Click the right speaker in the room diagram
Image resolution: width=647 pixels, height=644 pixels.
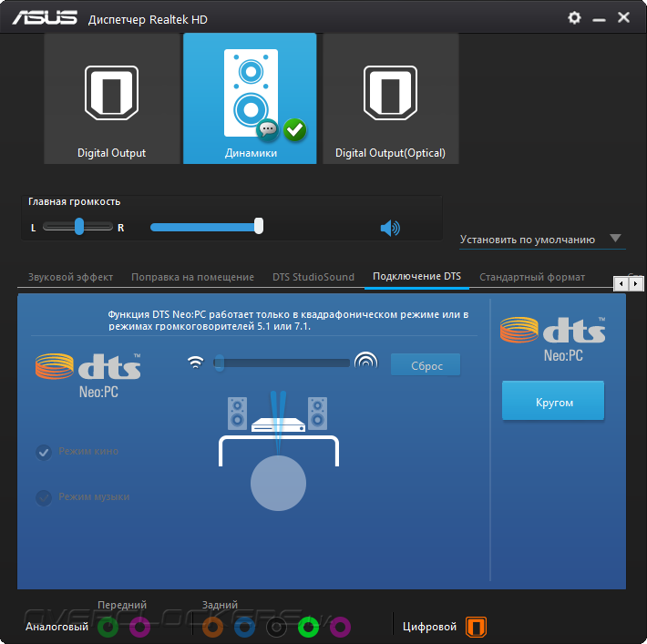317,414
